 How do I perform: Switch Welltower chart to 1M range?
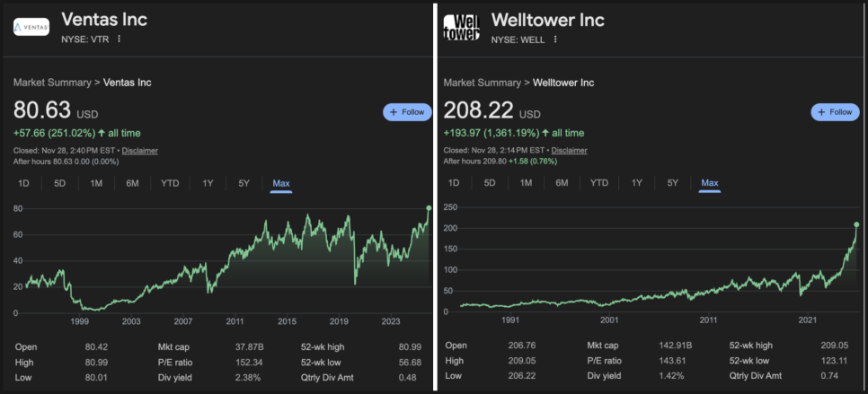(526, 183)
